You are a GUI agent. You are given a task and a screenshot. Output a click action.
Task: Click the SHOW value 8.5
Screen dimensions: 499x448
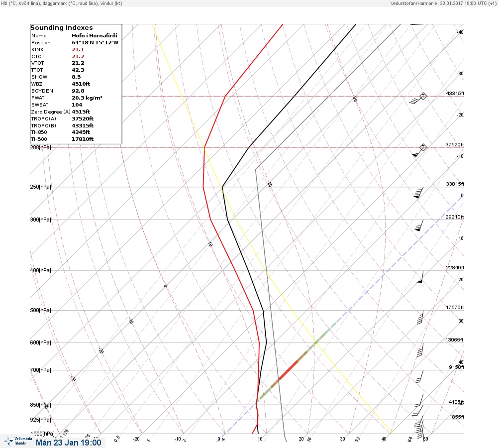click(77, 77)
